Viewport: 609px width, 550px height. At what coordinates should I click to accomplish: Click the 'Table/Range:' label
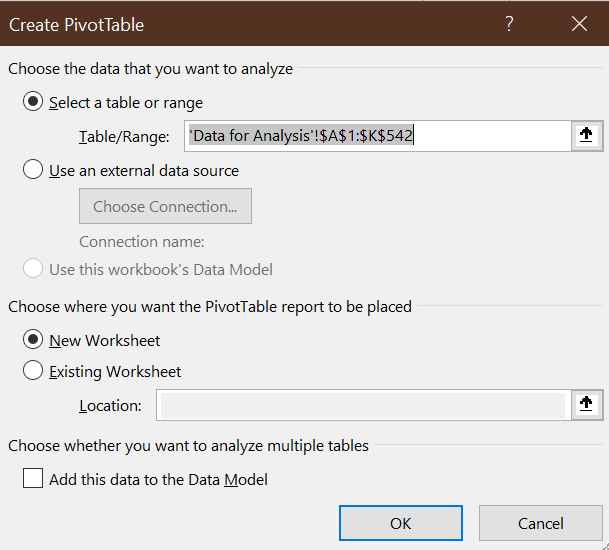124,137
